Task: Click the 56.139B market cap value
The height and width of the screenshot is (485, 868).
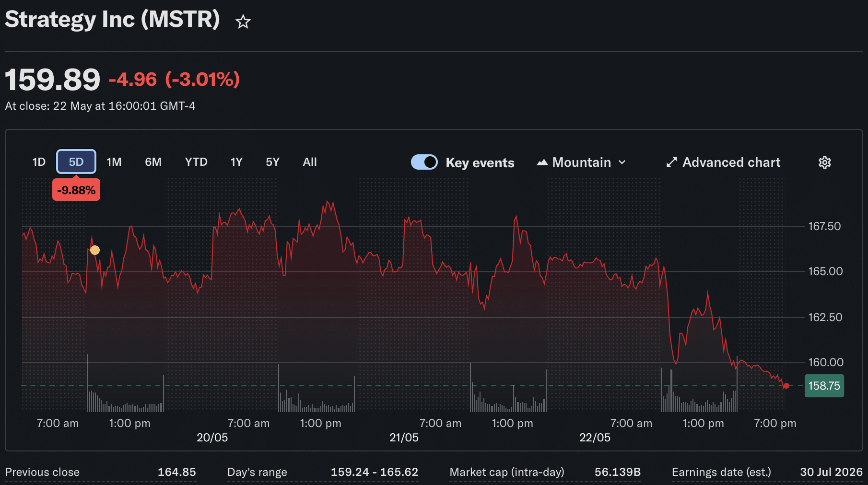Action: (618, 472)
